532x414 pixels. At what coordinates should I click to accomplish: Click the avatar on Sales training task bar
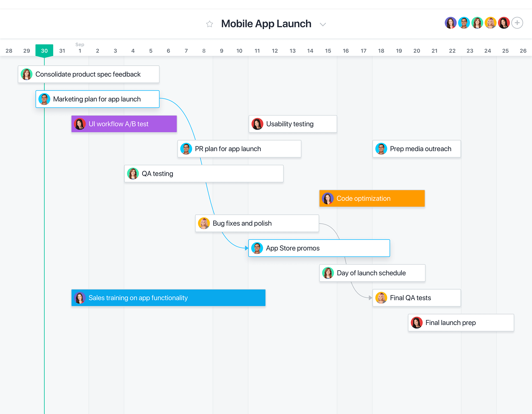(80, 298)
